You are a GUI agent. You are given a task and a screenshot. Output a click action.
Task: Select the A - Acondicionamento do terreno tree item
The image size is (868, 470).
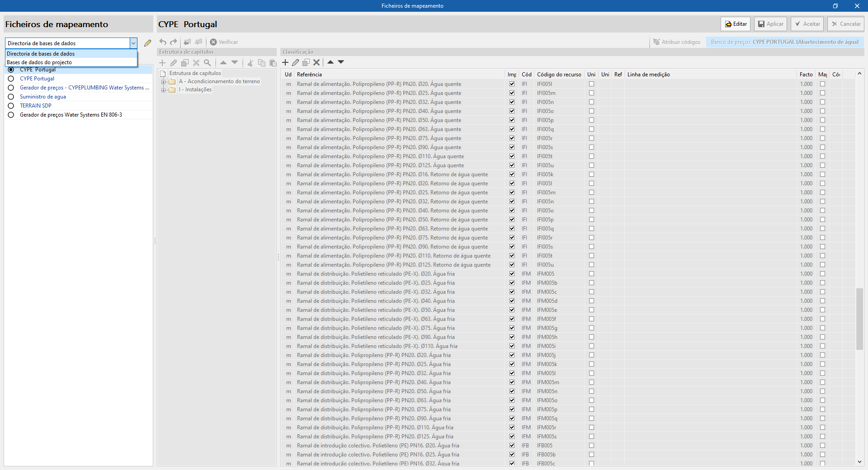point(219,81)
